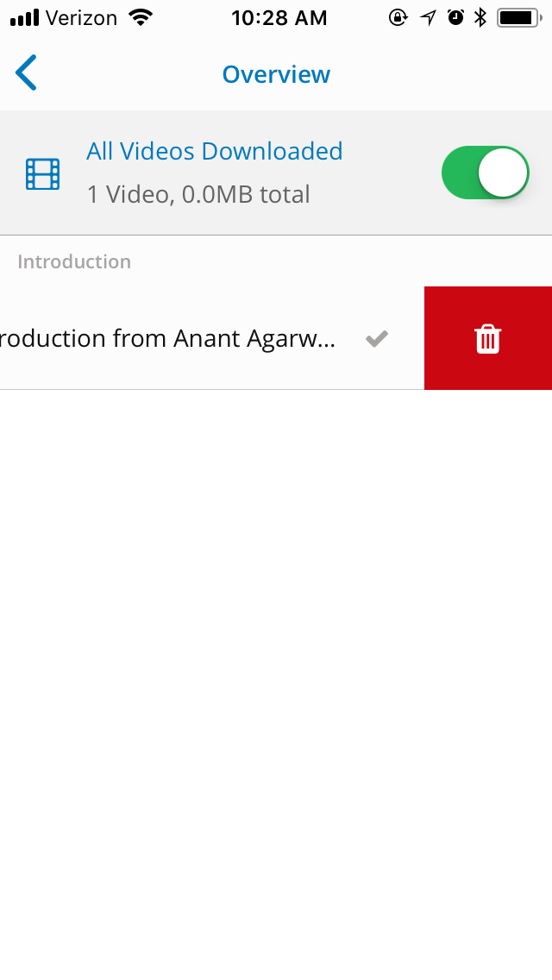Viewport: 552px width, 980px height.
Task: Tap the battery indicator icon
Action: click(519, 17)
